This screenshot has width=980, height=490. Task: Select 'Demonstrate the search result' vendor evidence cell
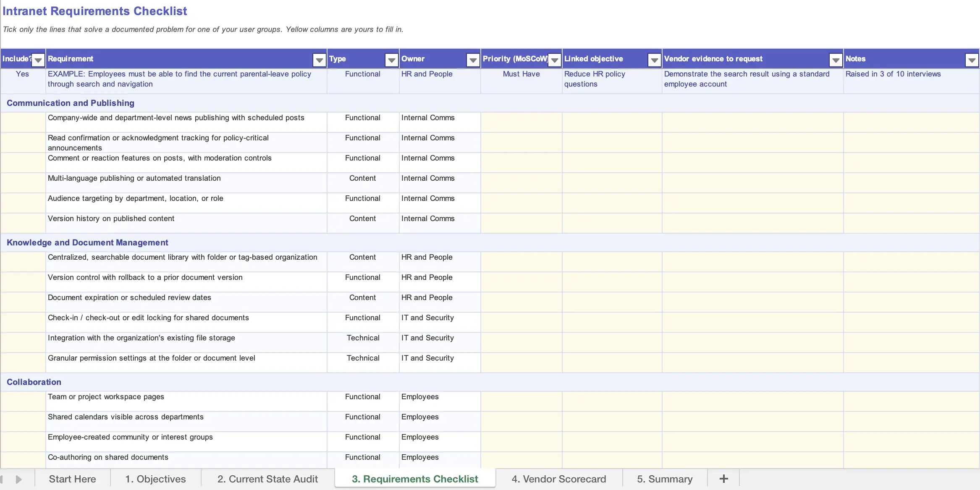coord(752,81)
